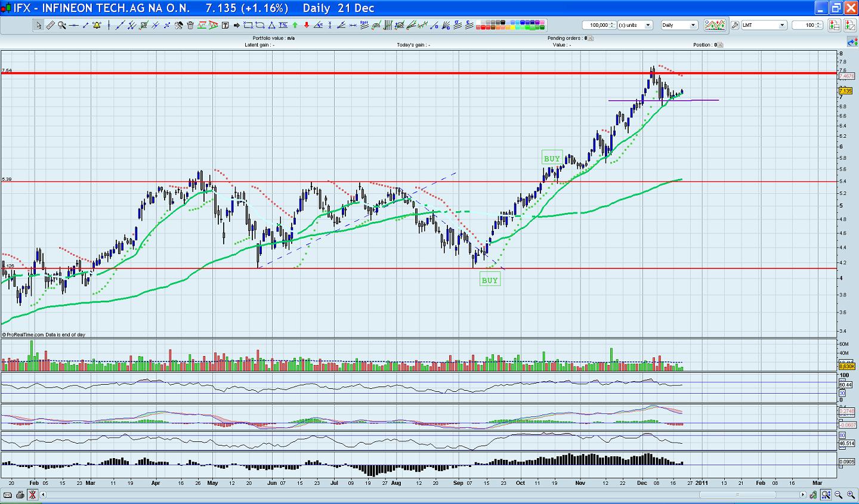
Task: Click the current price 7.135 tag
Action: coord(846,91)
